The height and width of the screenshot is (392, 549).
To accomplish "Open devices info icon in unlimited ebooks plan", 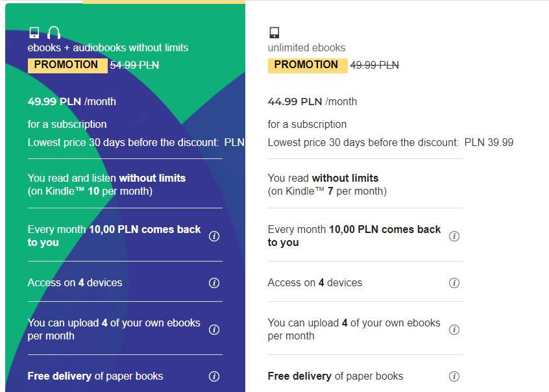I will pyautogui.click(x=454, y=283).
